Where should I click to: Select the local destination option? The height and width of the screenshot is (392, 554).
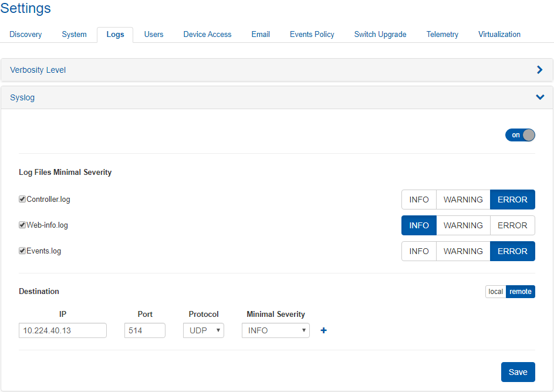[495, 292]
